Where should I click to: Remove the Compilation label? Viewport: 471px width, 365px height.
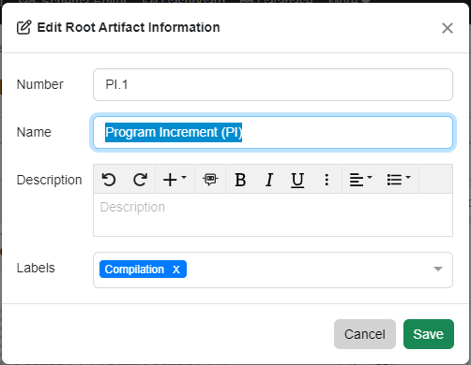[176, 269]
